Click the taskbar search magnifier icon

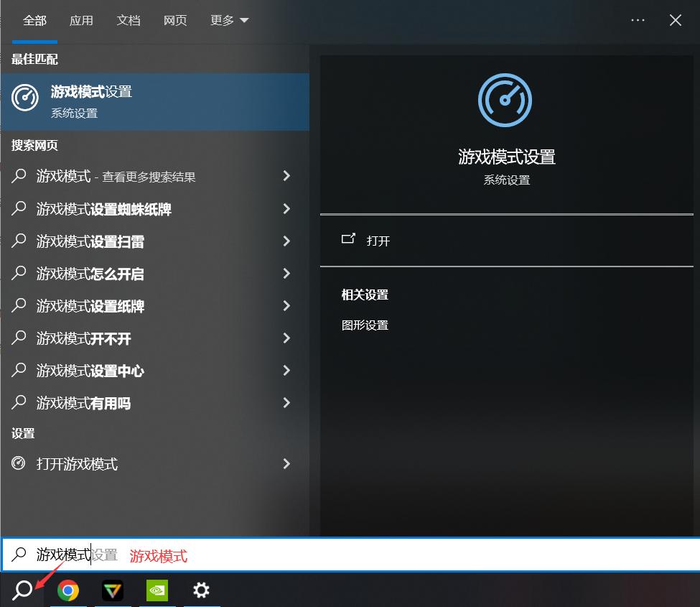[22, 590]
